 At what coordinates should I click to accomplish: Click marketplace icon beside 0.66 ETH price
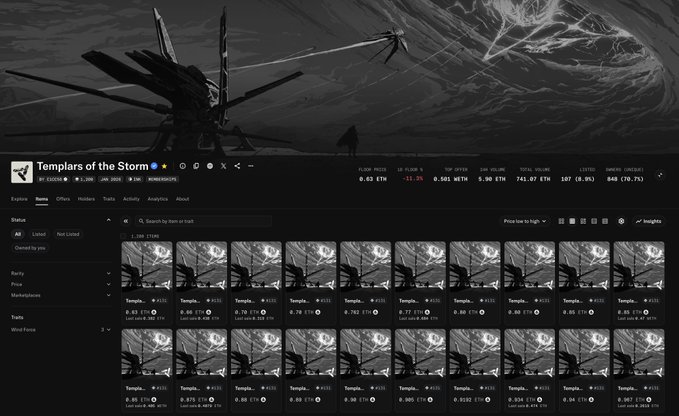[x=208, y=312]
